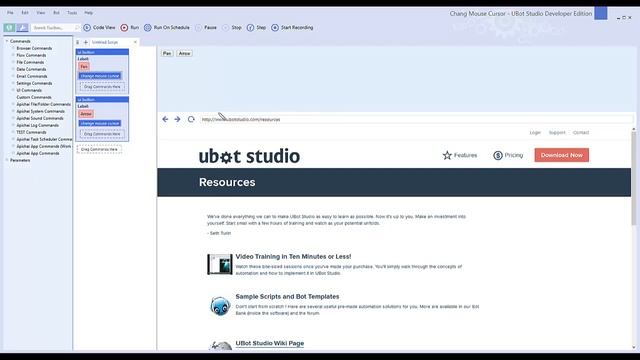Close the Untitled Script tab

pyautogui.click(x=135, y=42)
